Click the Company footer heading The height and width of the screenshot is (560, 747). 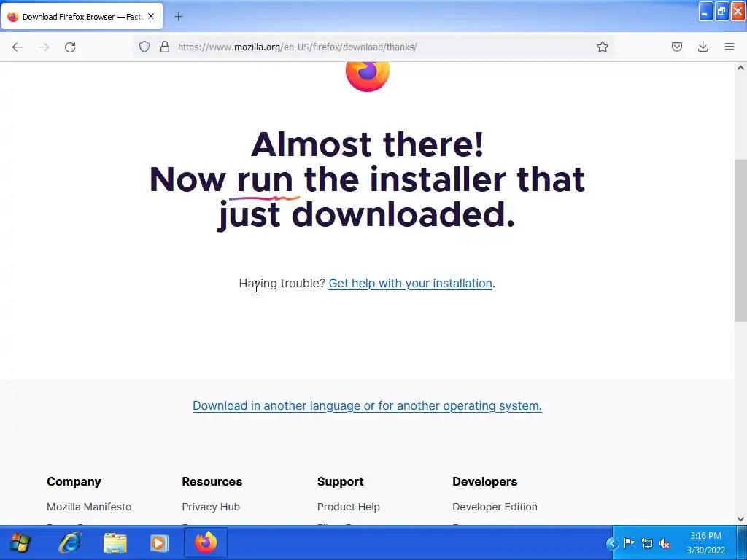pyautogui.click(x=74, y=481)
